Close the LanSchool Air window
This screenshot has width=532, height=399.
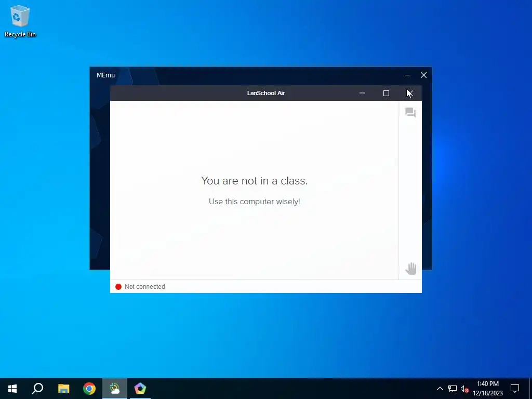[410, 93]
